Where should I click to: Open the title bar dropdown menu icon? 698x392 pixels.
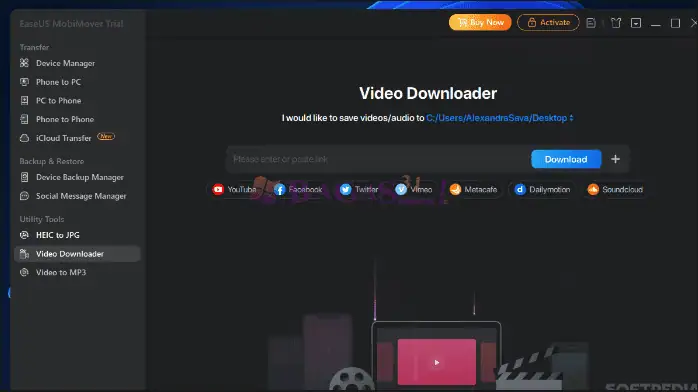(636, 23)
